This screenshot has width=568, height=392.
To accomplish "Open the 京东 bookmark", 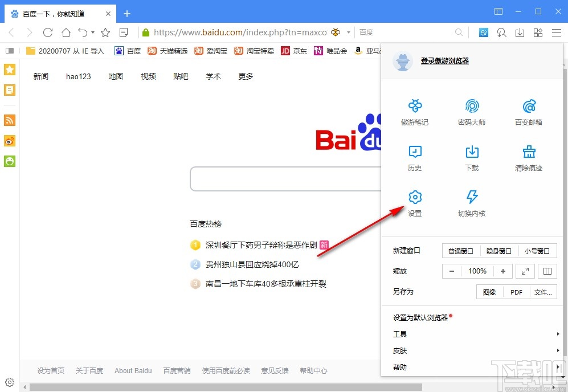I will click(x=294, y=51).
